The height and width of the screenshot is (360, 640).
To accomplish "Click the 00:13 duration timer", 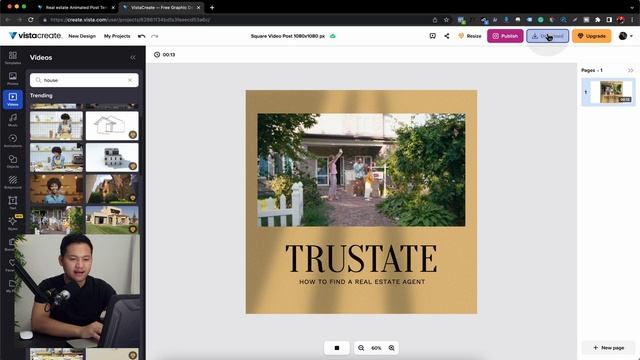I will coord(164,55).
